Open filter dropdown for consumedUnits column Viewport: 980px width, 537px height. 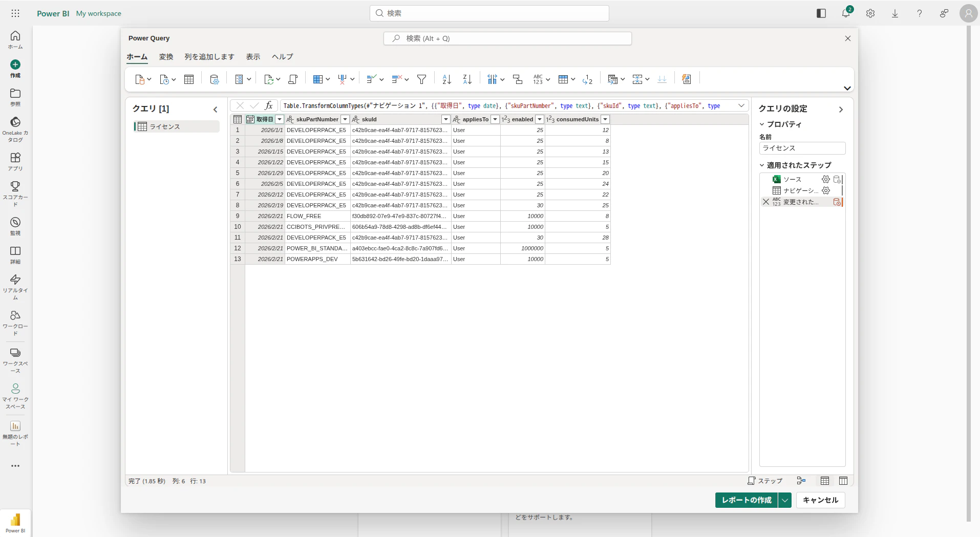tap(605, 119)
